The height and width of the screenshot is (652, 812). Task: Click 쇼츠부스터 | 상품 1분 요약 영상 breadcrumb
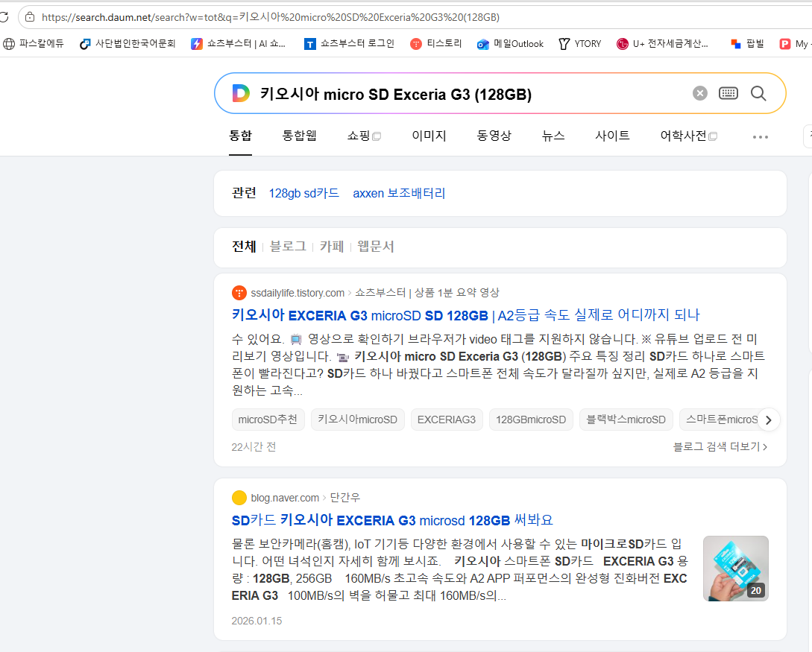(427, 293)
